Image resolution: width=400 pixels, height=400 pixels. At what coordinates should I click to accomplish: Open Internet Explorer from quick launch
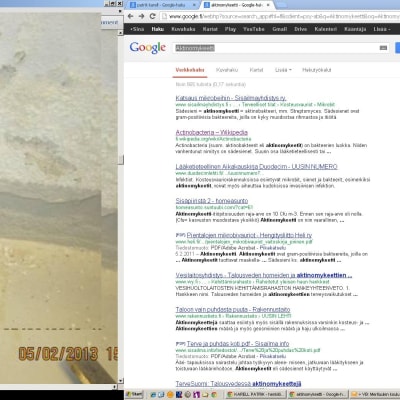click(x=153, y=395)
